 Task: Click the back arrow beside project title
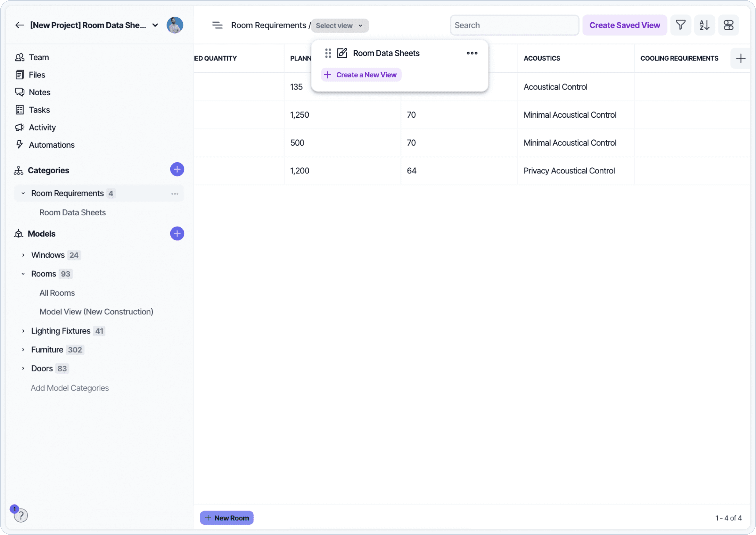tap(20, 25)
